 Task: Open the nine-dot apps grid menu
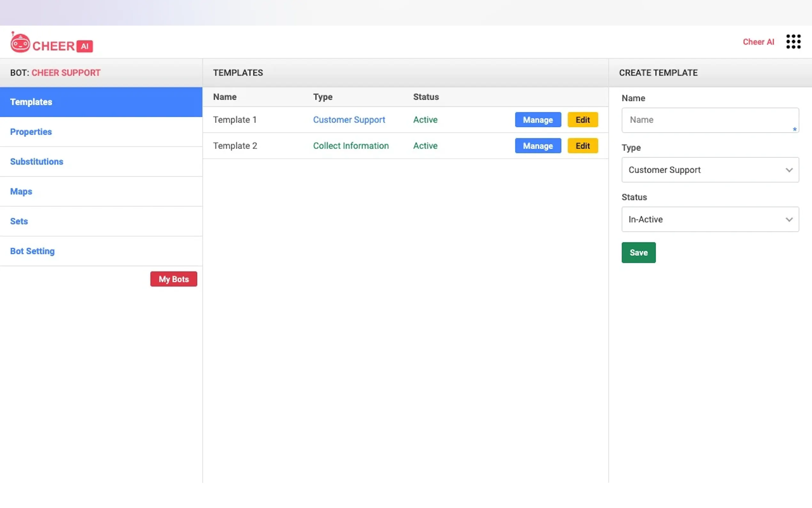[793, 42]
